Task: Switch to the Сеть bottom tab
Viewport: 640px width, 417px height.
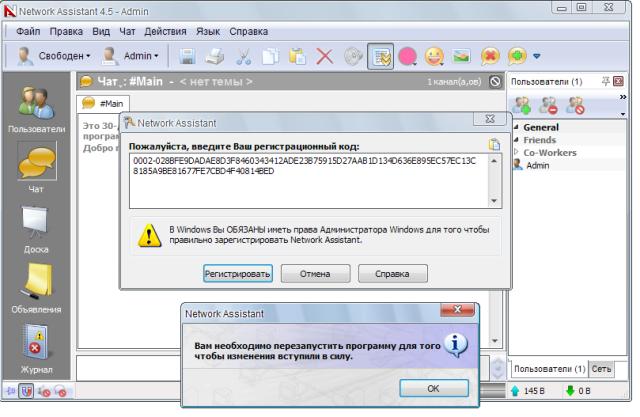Action: 601,369
